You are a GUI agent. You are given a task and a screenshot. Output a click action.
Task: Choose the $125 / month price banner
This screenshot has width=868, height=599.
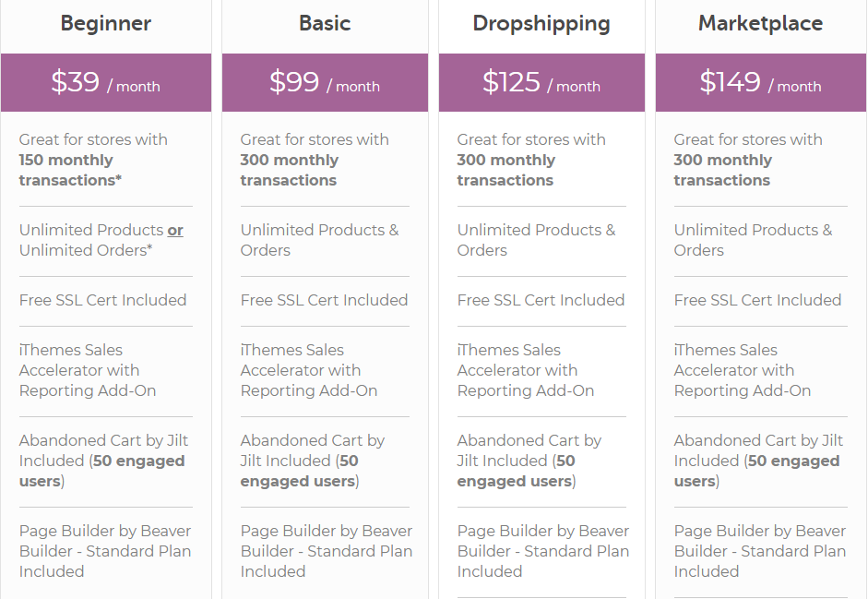pyautogui.click(x=542, y=82)
